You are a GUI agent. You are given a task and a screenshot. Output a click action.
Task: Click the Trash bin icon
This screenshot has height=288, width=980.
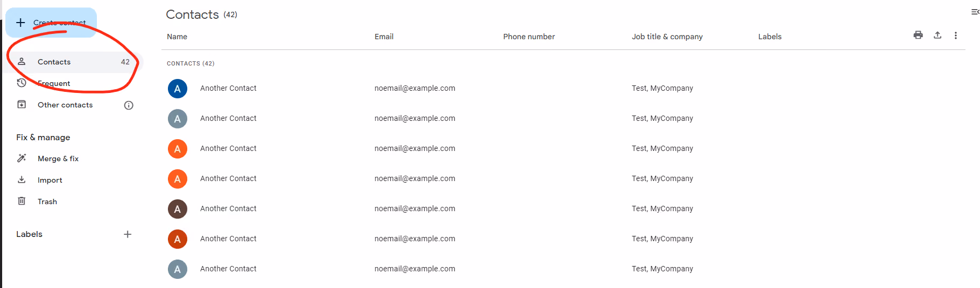coord(22,201)
